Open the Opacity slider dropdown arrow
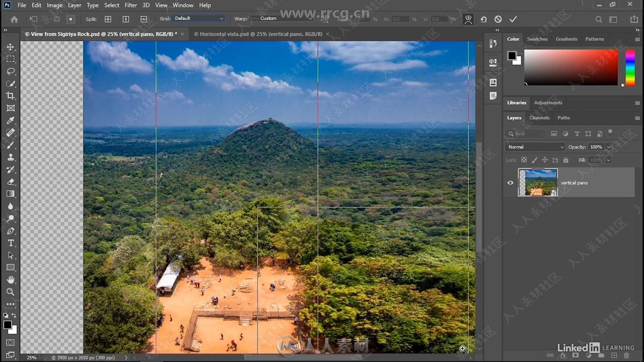The width and height of the screenshot is (644, 362). pos(608,147)
